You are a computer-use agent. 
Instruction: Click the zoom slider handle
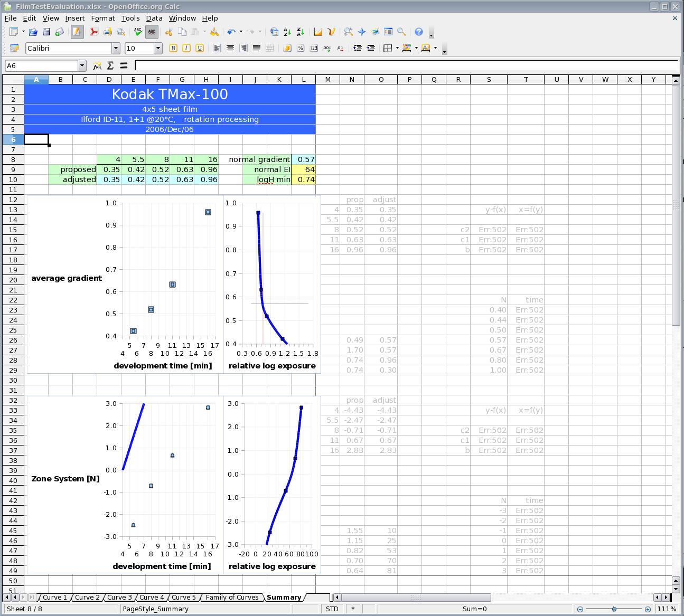tap(614, 609)
